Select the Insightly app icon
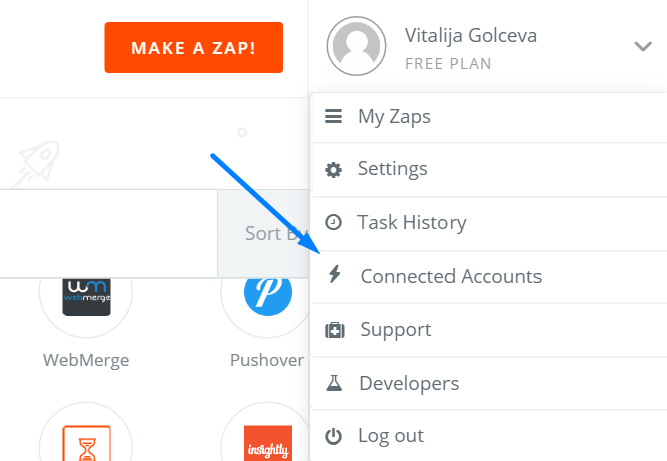 click(268, 443)
